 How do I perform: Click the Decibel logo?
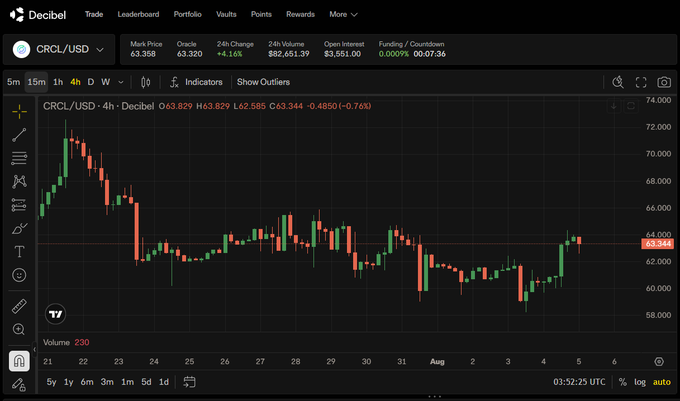pyautogui.click(x=38, y=15)
